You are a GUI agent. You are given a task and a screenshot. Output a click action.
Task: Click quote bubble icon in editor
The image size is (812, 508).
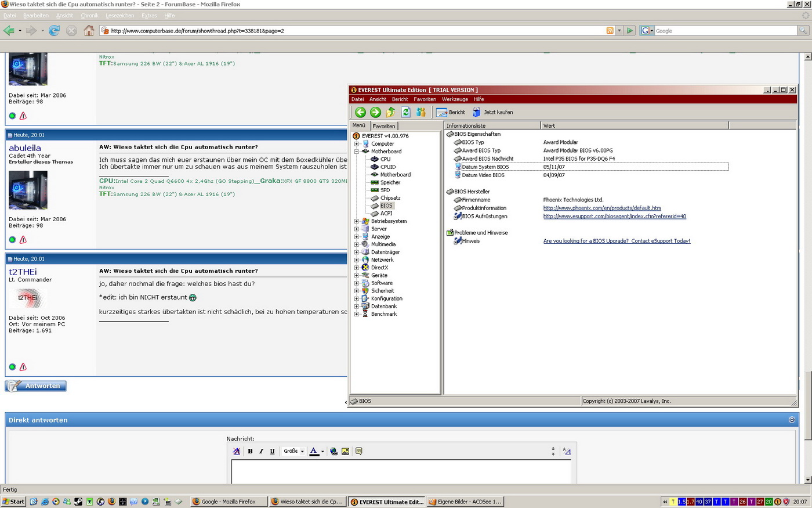358,451
